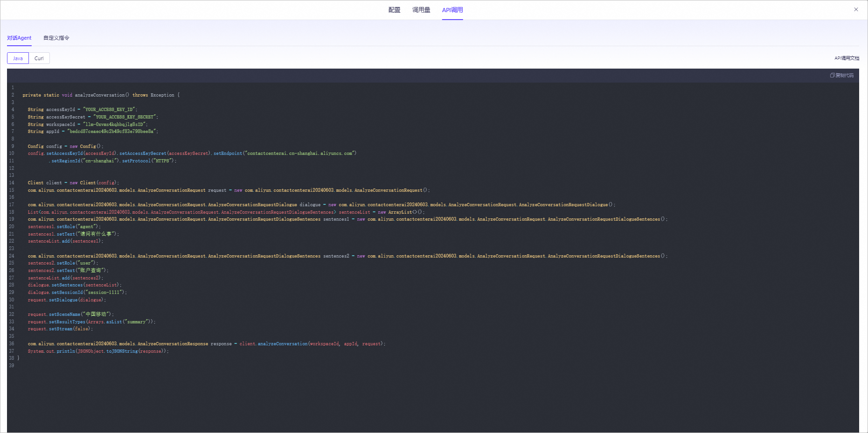Click setProtocol("HTTPS") in the code
Image resolution: width=868 pixels, height=433 pixels.
[x=149, y=161]
